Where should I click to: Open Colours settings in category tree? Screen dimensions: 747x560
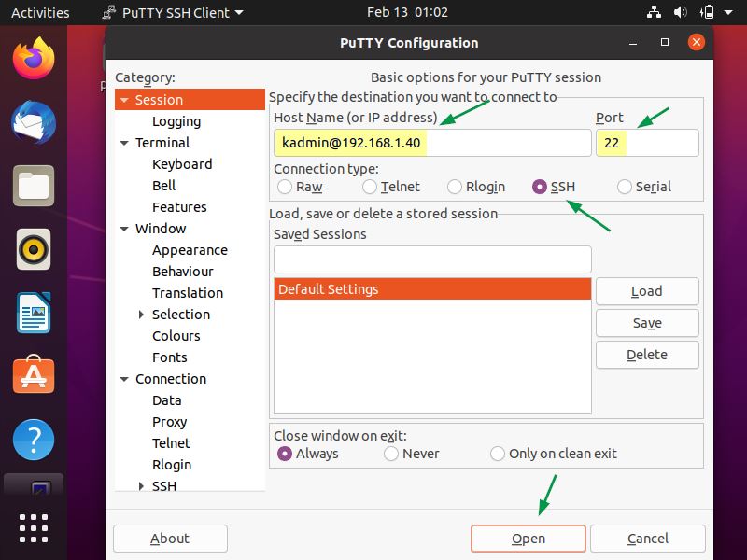[x=176, y=336]
